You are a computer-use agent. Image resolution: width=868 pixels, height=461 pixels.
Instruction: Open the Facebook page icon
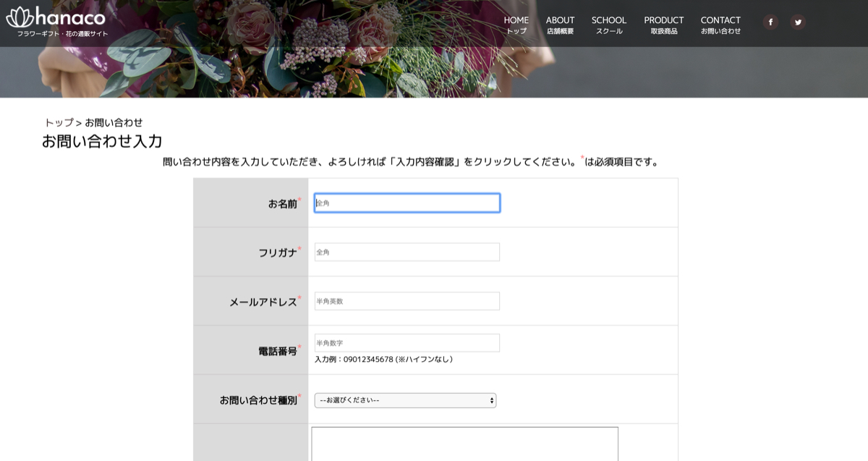tap(770, 22)
